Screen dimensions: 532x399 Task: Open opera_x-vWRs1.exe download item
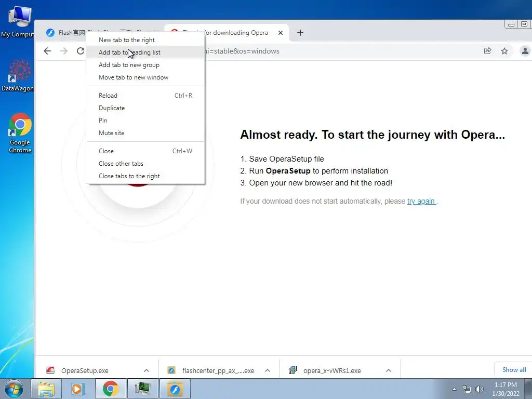click(x=332, y=370)
